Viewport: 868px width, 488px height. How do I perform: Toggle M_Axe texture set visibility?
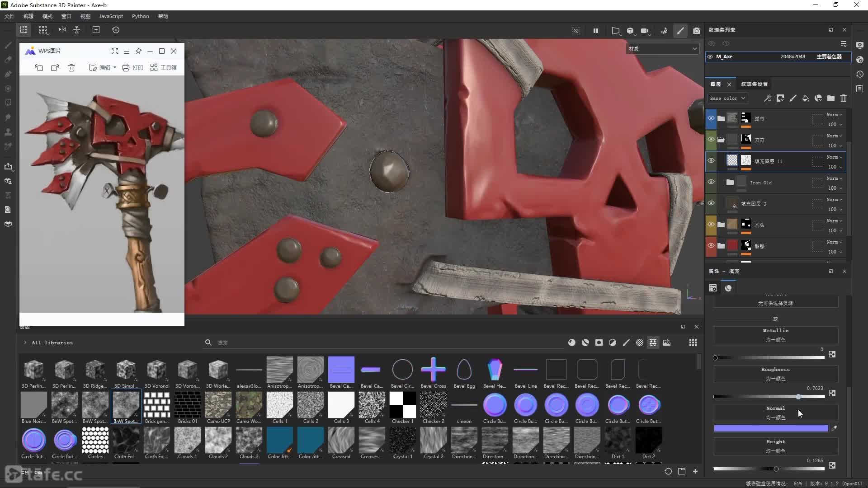tap(710, 57)
